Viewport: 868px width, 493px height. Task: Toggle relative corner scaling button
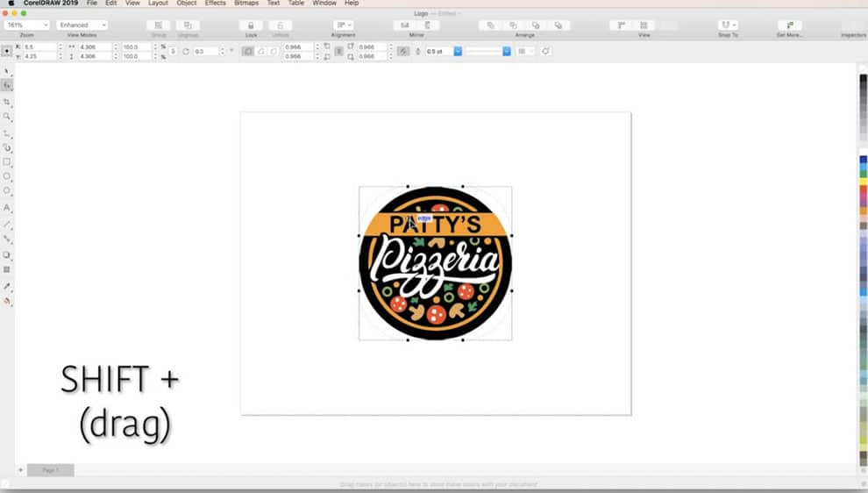(403, 51)
